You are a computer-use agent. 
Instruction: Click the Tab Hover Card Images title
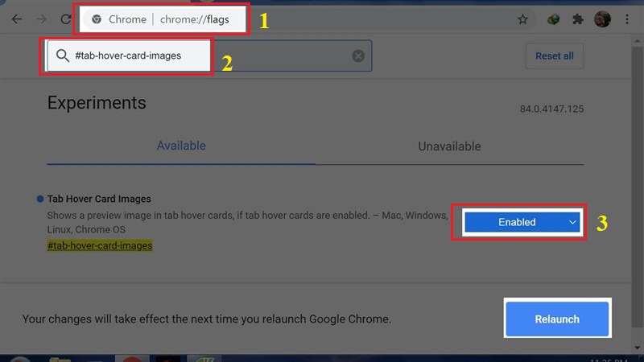click(x=99, y=199)
